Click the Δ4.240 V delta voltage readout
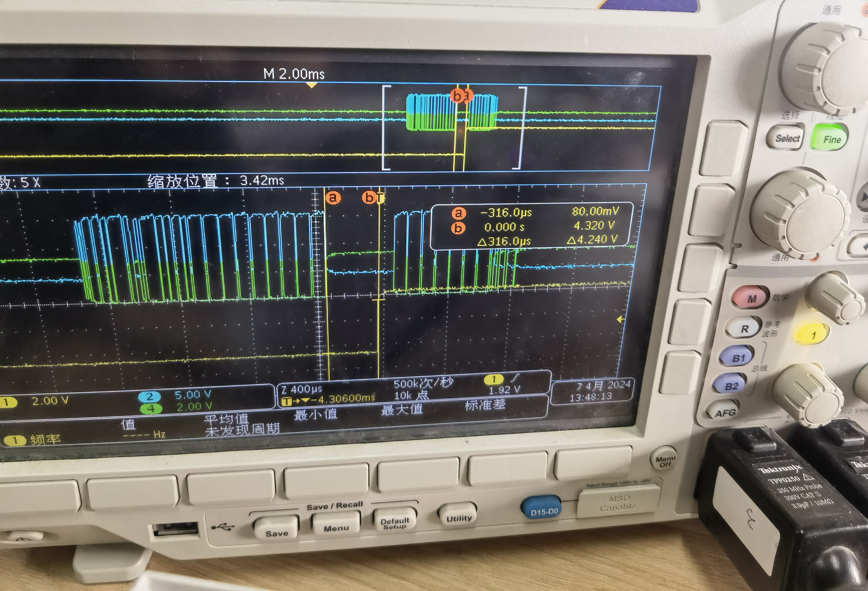 (592, 240)
